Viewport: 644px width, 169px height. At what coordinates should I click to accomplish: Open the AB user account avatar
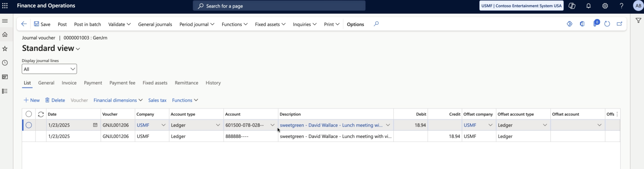click(x=638, y=6)
